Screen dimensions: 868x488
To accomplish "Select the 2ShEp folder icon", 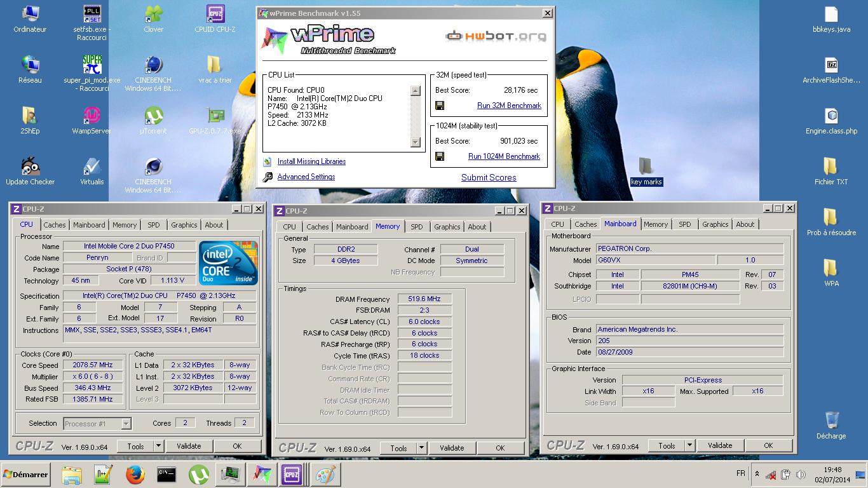I will (30, 121).
